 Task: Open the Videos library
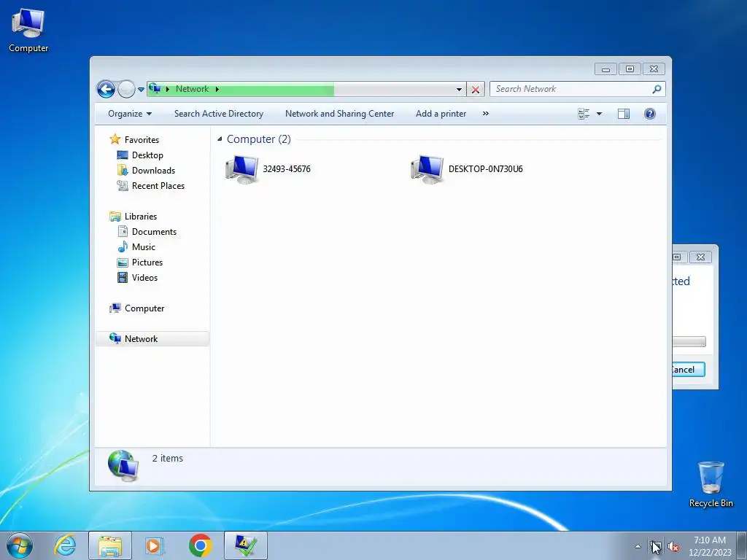coord(144,278)
